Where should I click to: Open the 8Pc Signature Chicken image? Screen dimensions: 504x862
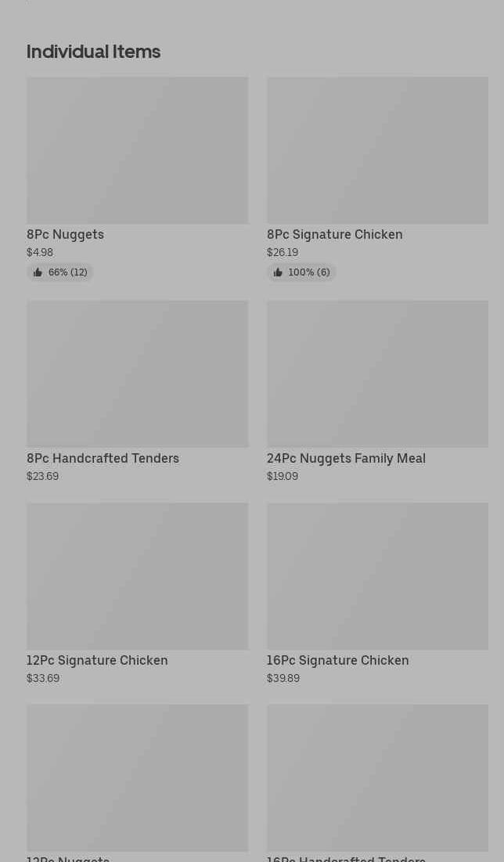point(377,150)
